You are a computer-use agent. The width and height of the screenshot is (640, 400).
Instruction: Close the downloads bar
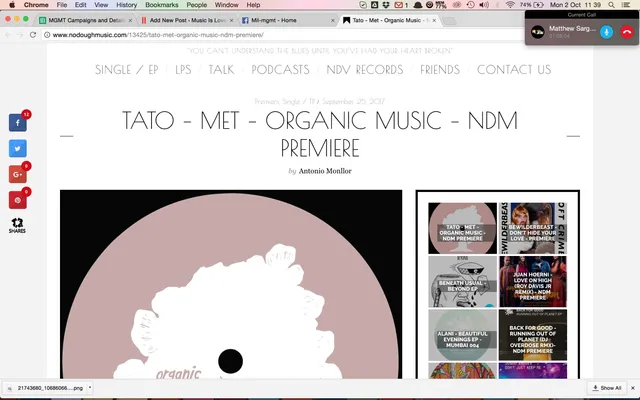[633, 388]
